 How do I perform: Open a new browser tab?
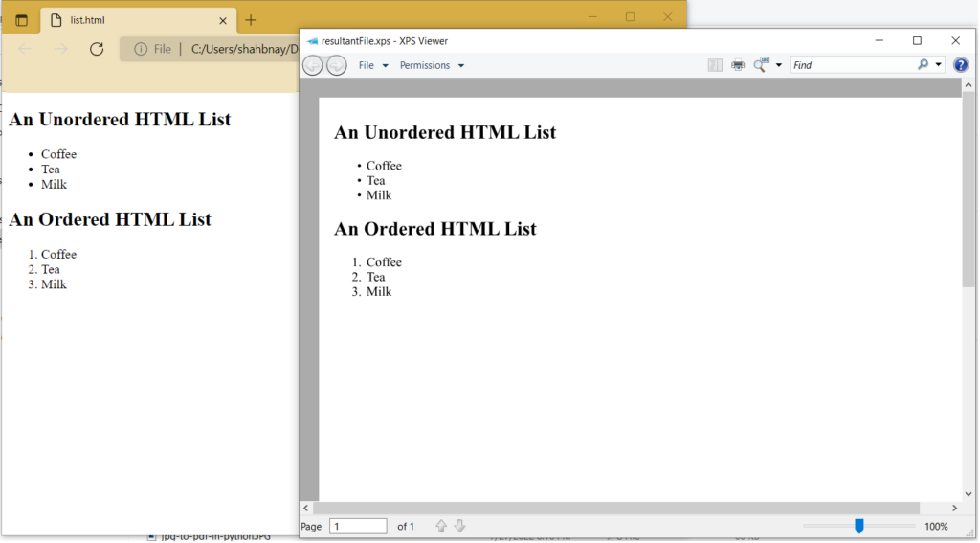pos(251,20)
